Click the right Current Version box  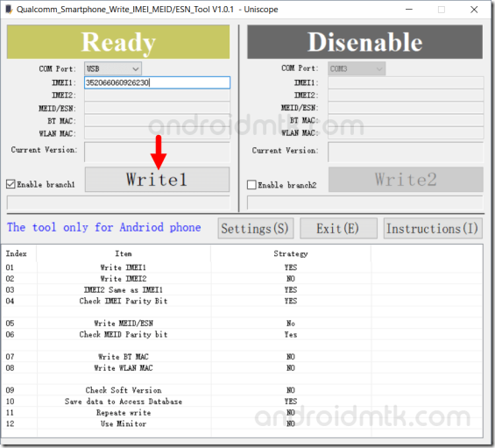click(406, 152)
